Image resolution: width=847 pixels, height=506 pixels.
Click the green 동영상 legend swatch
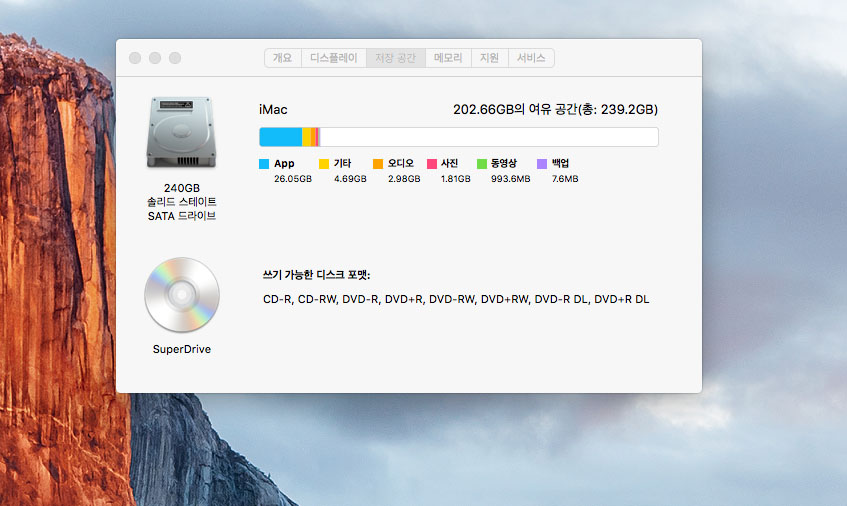coord(482,163)
